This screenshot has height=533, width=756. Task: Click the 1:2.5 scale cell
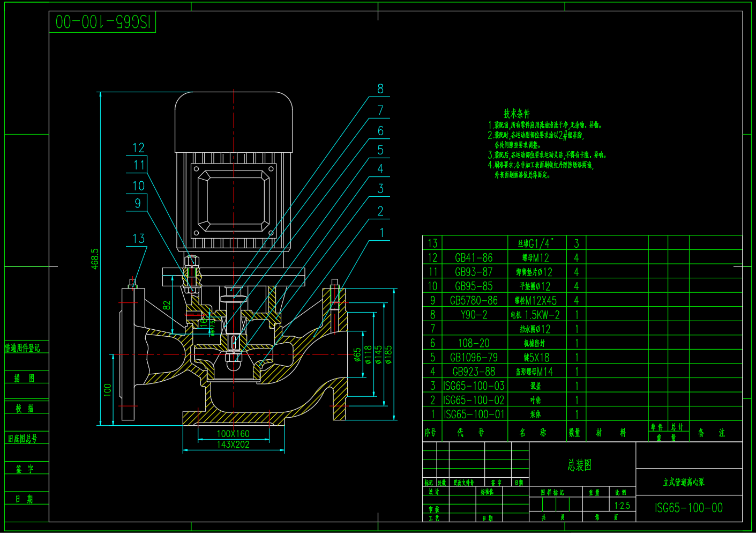[x=623, y=505]
